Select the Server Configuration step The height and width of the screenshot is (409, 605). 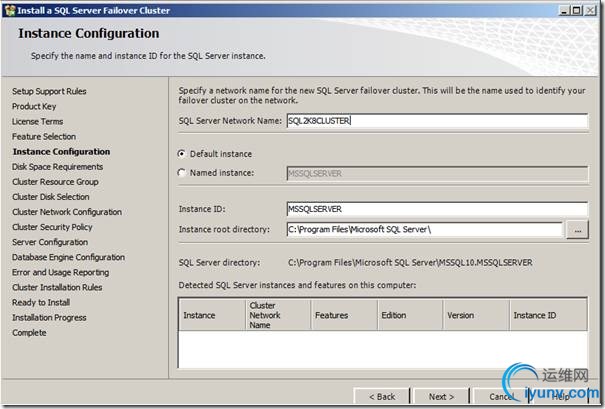[50, 242]
